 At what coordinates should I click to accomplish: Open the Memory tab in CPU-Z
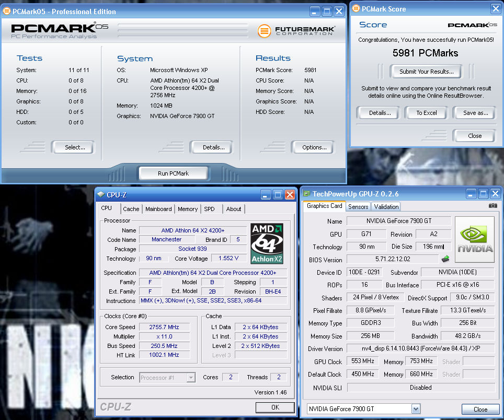tap(188, 209)
